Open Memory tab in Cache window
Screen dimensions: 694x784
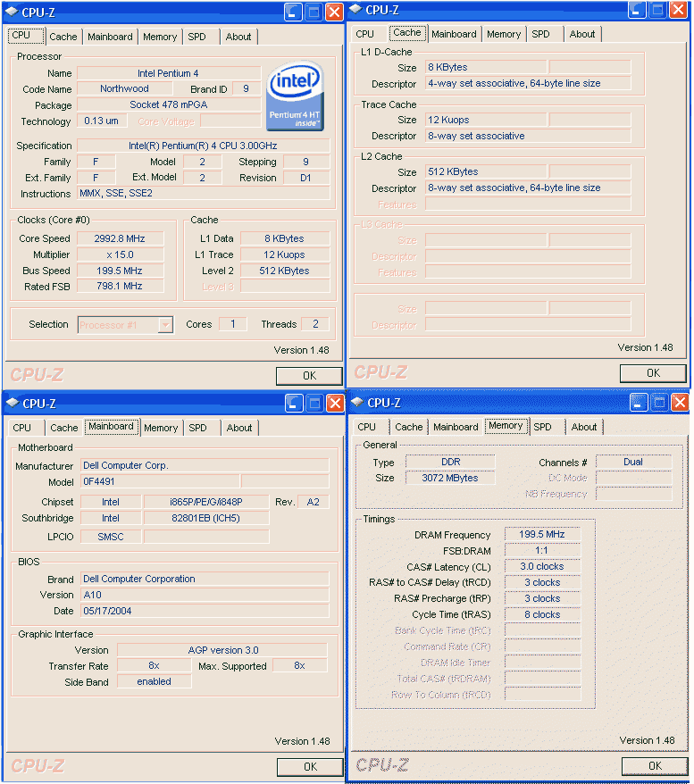504,34
